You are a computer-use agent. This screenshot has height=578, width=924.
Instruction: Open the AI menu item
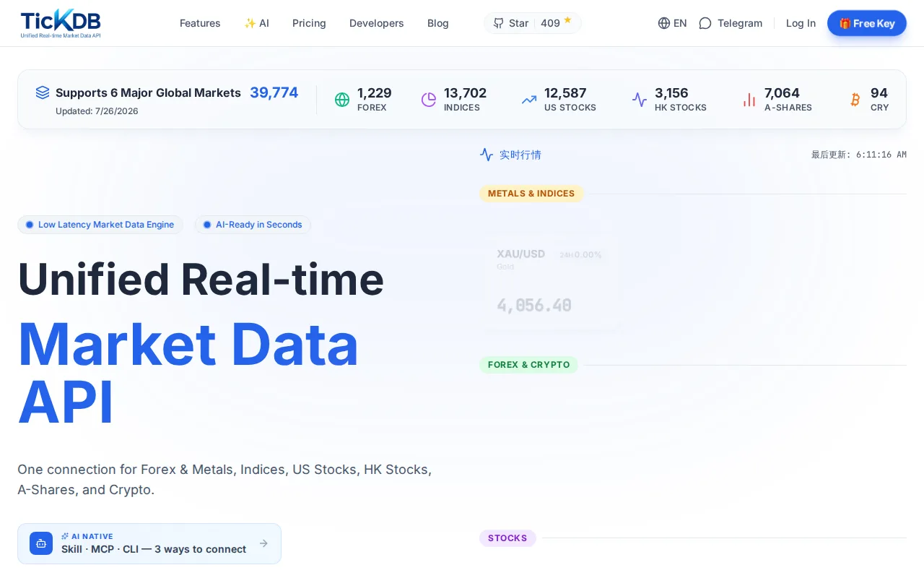click(x=256, y=23)
